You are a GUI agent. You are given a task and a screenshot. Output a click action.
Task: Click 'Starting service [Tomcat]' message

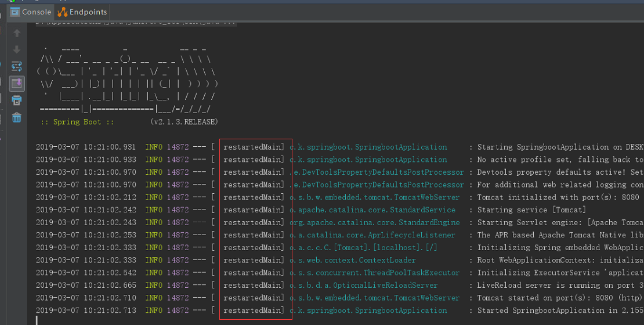click(x=532, y=210)
